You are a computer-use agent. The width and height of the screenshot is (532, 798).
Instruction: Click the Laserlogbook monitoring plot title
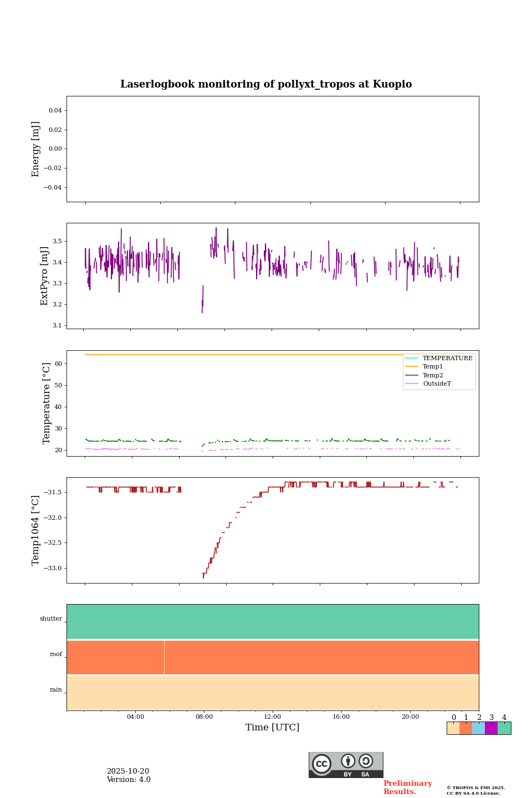266,84
